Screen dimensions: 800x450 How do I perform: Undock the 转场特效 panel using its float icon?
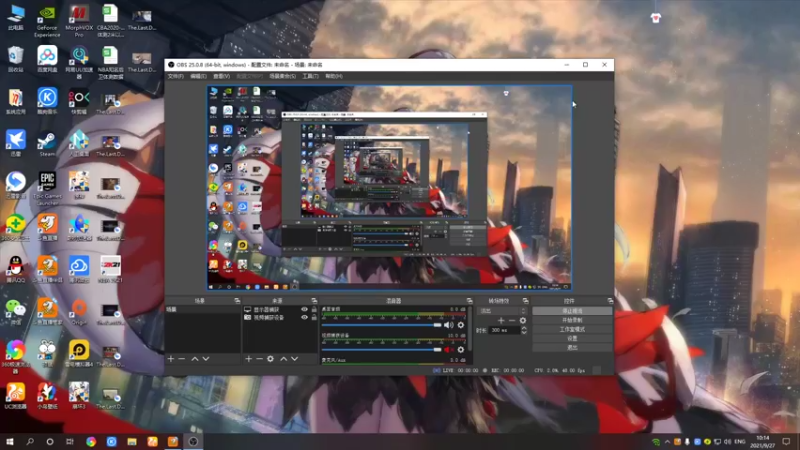point(526,301)
